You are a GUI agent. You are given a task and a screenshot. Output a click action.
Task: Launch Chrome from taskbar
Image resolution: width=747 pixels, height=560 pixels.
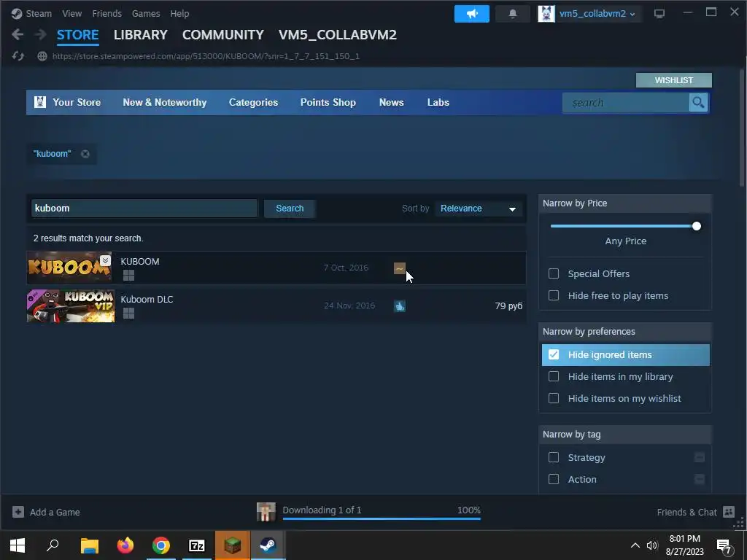click(x=161, y=545)
